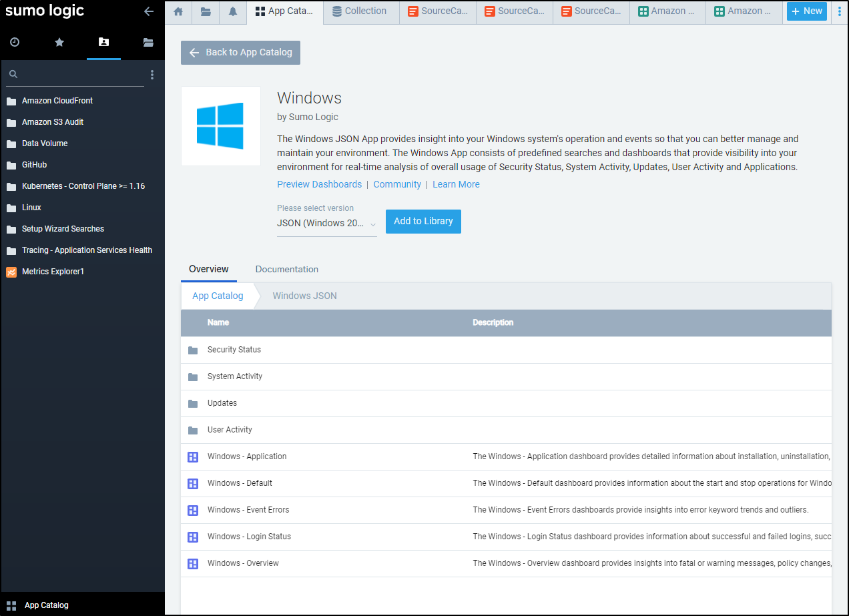Viewport: 849px width, 616px height.
Task: Click the Description column header
Action: click(493, 322)
